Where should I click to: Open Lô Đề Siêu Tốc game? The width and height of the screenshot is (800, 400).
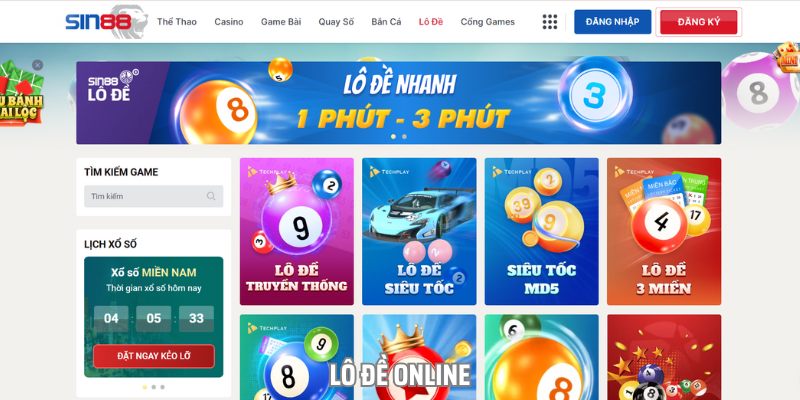point(419,231)
